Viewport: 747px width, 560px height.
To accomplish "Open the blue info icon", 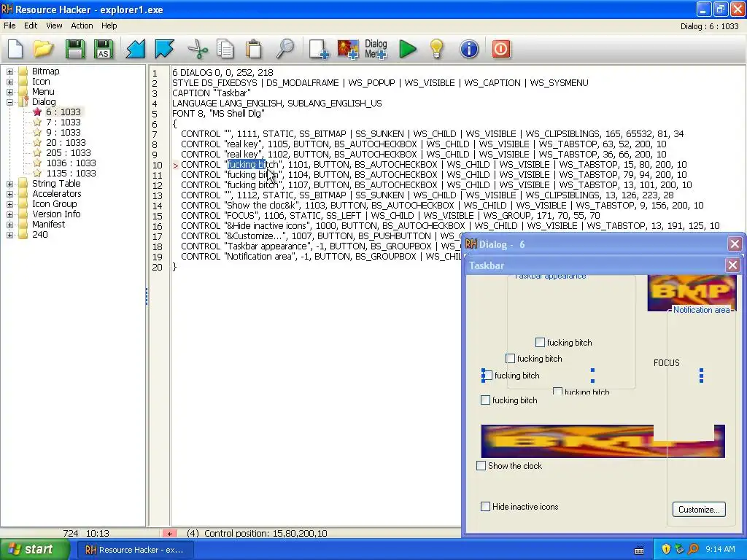I will (469, 49).
